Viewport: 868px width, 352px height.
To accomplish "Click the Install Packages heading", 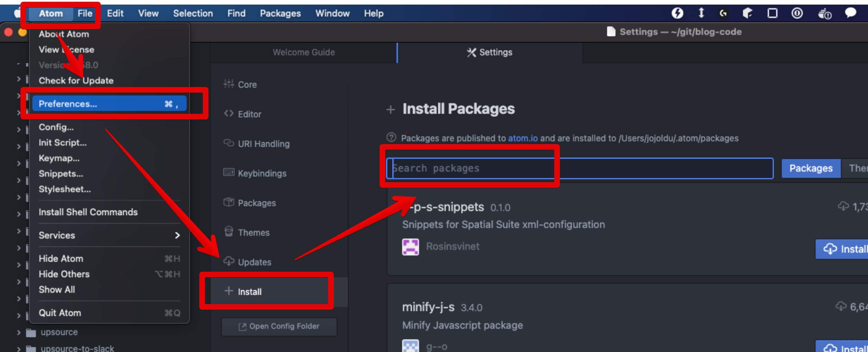I will coord(459,109).
